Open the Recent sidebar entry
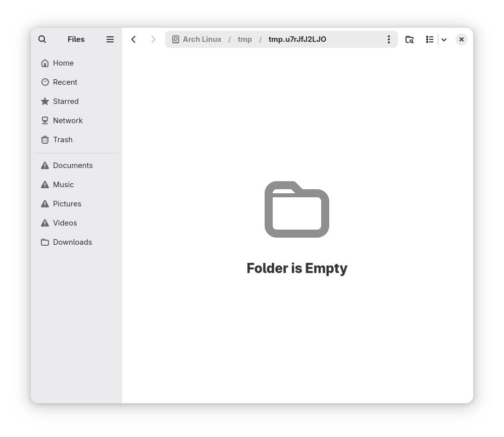This screenshot has height=437, width=504. pyautogui.click(x=76, y=82)
